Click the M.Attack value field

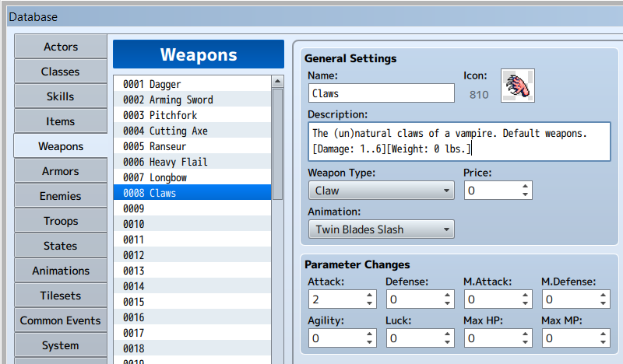pyautogui.click(x=492, y=299)
